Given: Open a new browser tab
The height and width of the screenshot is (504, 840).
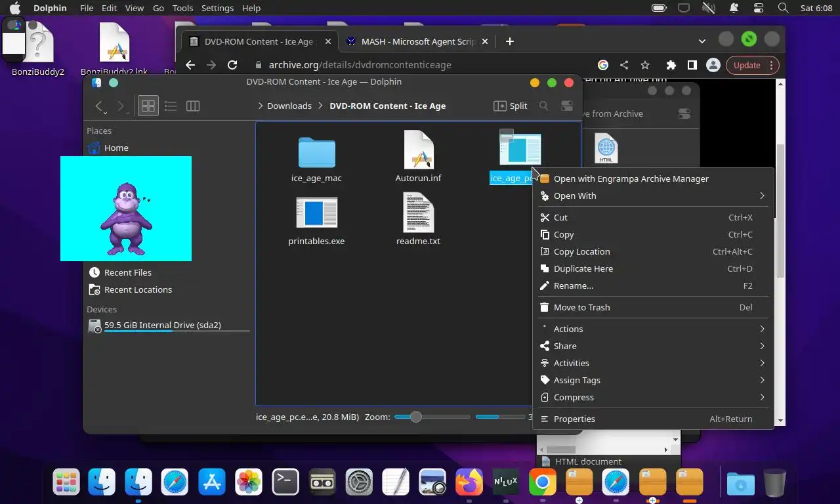Looking at the screenshot, I should [509, 41].
